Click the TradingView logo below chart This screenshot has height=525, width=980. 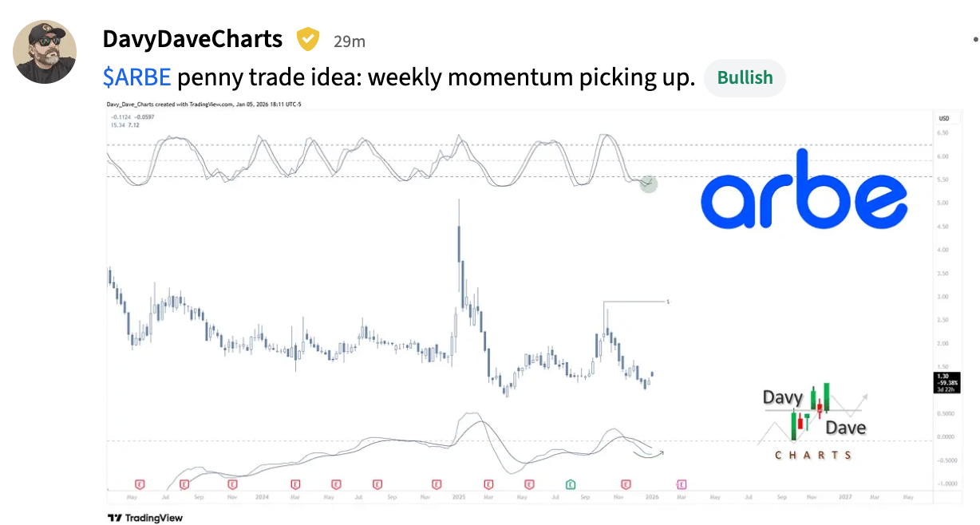(145, 518)
